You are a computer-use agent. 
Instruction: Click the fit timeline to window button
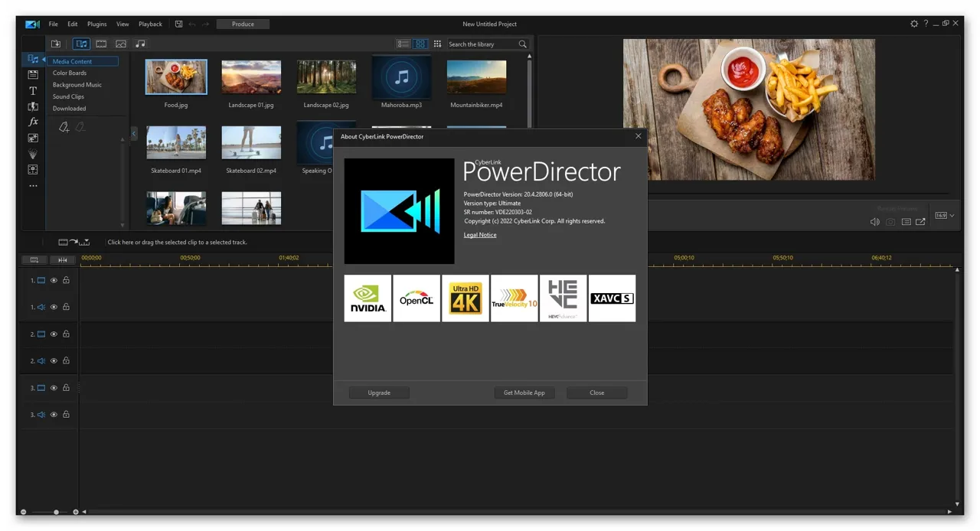(x=63, y=260)
